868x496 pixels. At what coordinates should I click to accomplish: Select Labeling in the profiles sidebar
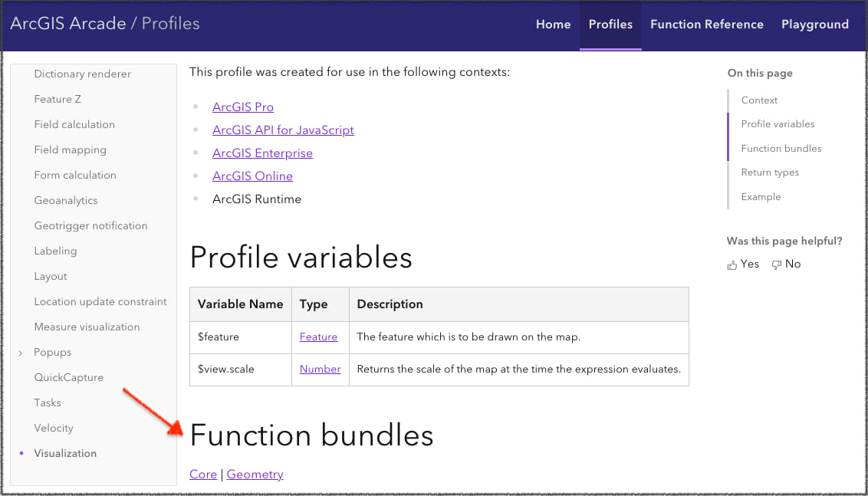pos(55,251)
